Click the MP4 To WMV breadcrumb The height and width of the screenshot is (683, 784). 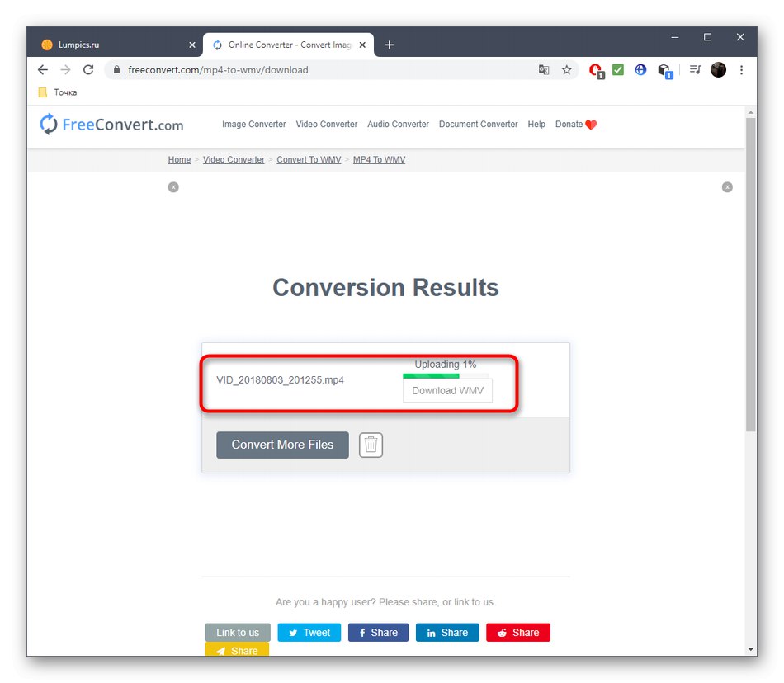[x=379, y=160]
